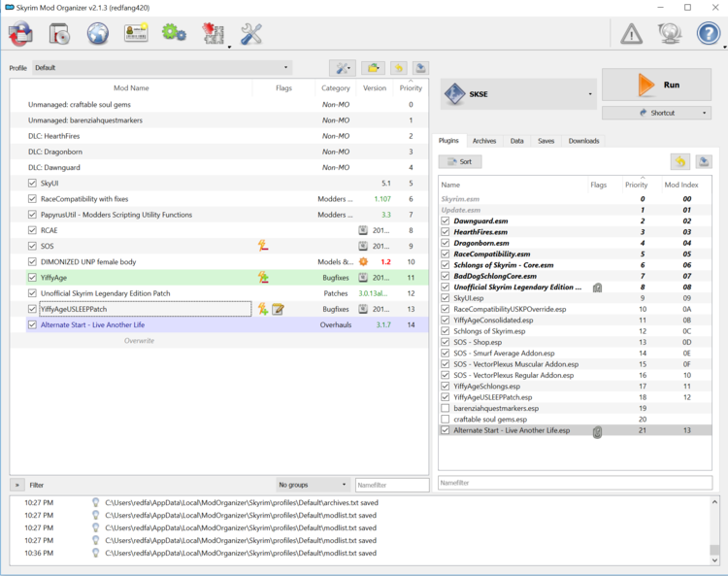Click the version icon on RCAE row
The image size is (728, 576).
click(x=363, y=230)
